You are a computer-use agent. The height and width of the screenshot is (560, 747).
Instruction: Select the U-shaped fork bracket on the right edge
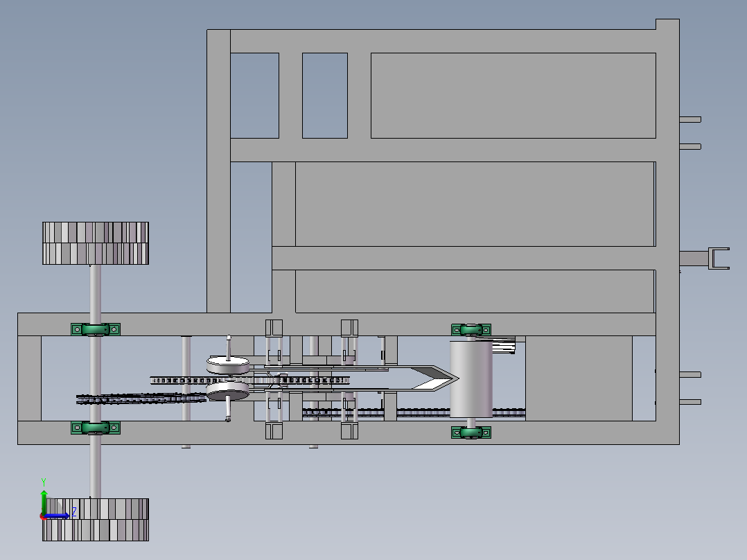point(719,259)
